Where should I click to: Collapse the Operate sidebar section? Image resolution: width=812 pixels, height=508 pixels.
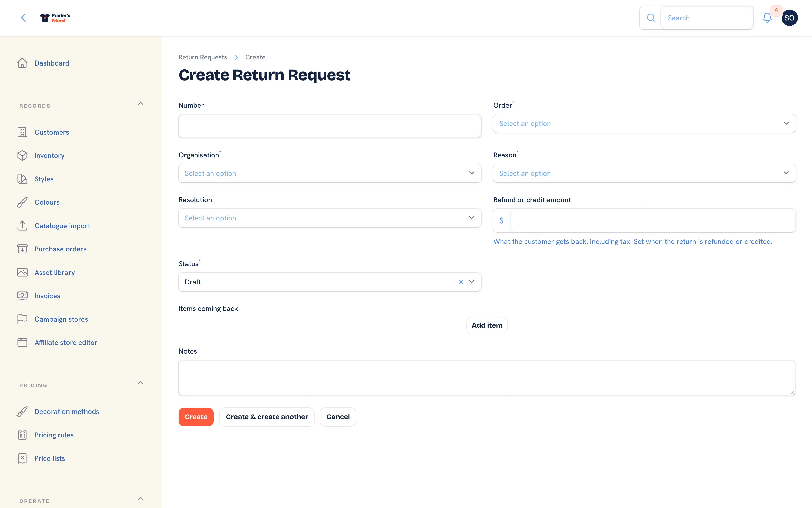(141, 499)
